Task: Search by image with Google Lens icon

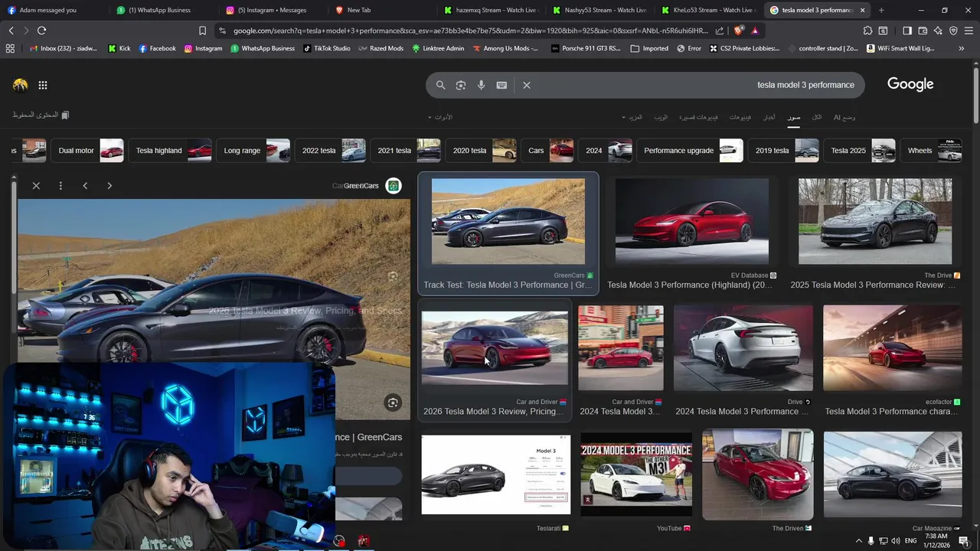Action: (461, 85)
